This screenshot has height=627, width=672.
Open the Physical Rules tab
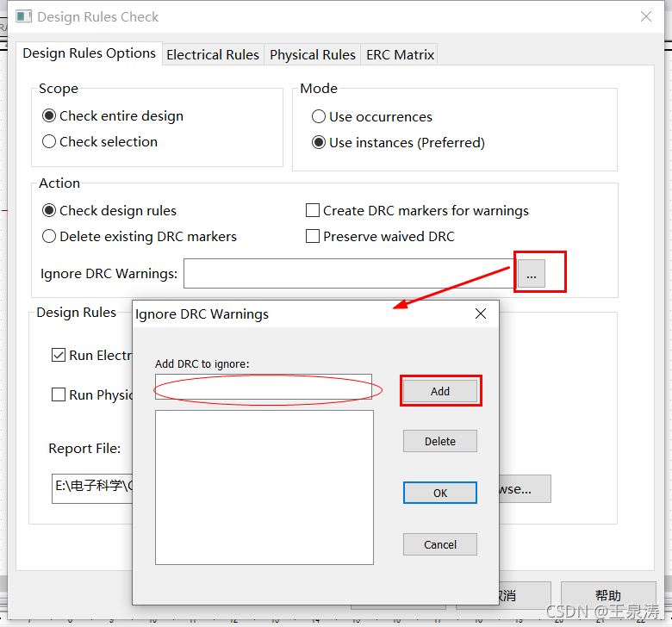312,54
